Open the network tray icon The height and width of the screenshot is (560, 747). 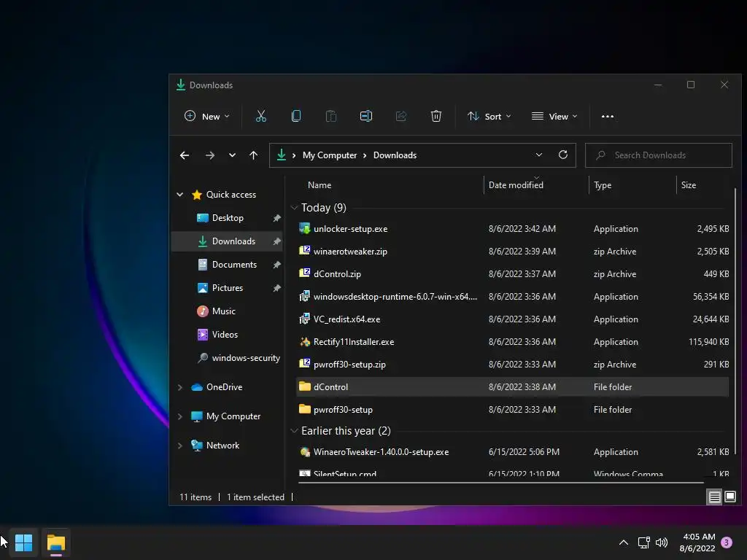tap(643, 542)
